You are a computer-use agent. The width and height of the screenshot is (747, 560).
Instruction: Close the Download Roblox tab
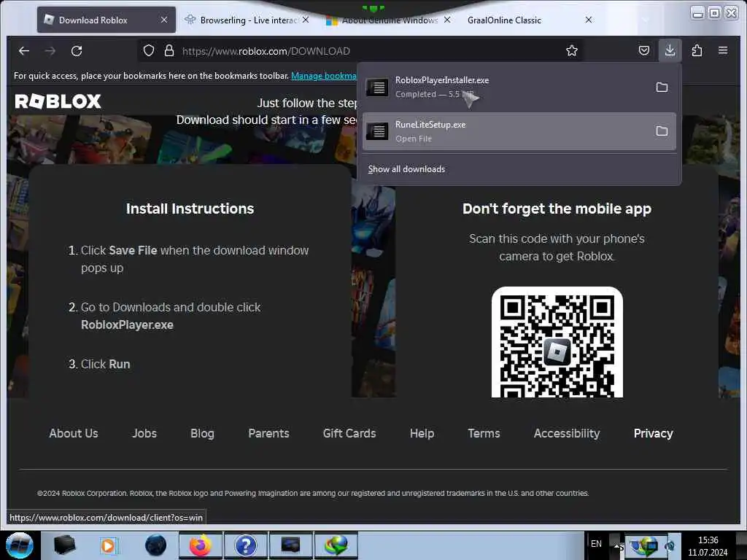coord(164,20)
